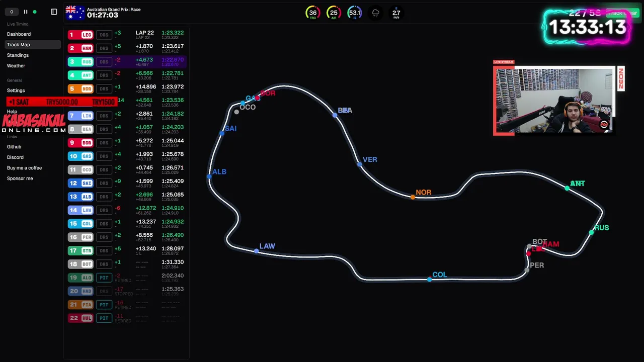This screenshot has height=362, width=644.
Task: Click the Australian flag icon
Action: [x=75, y=13]
